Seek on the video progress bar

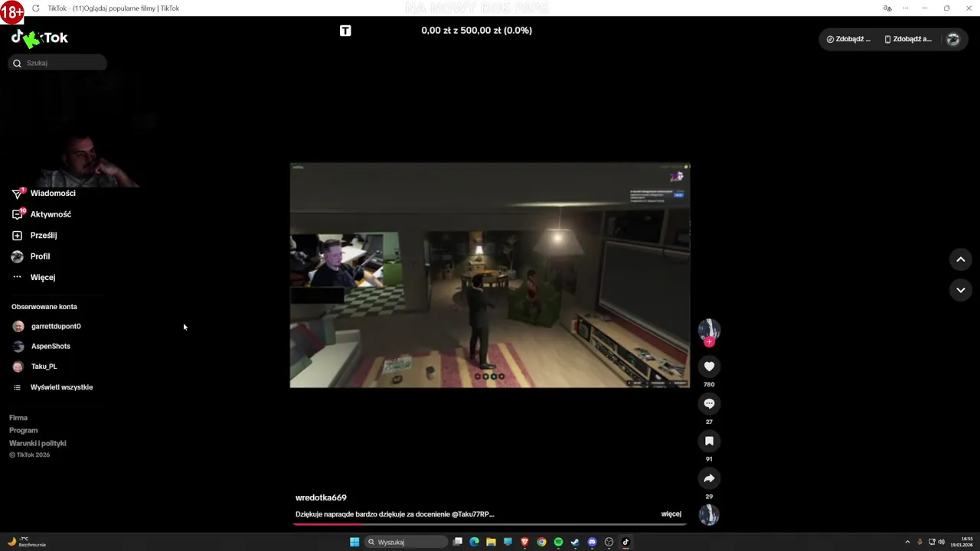(490, 524)
